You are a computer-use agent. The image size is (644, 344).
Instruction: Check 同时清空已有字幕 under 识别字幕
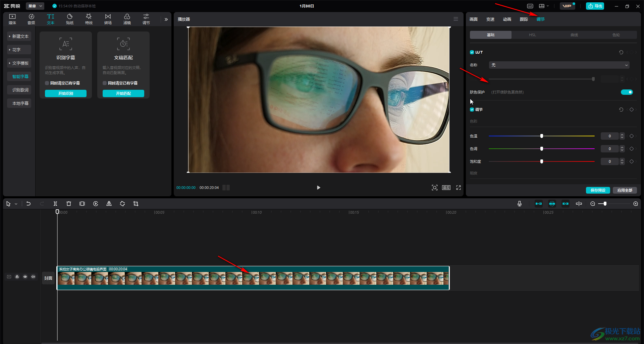click(47, 83)
